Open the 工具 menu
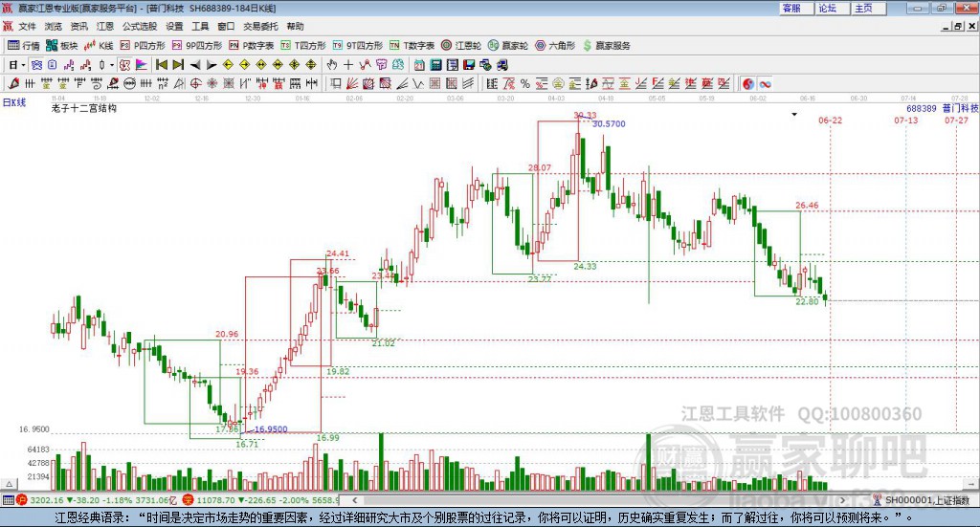 200,26
